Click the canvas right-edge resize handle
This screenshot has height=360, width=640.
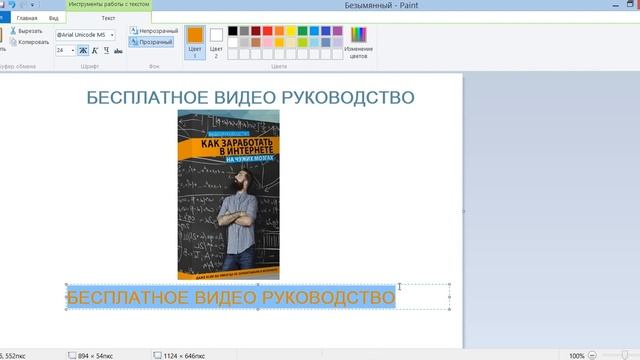point(464,211)
